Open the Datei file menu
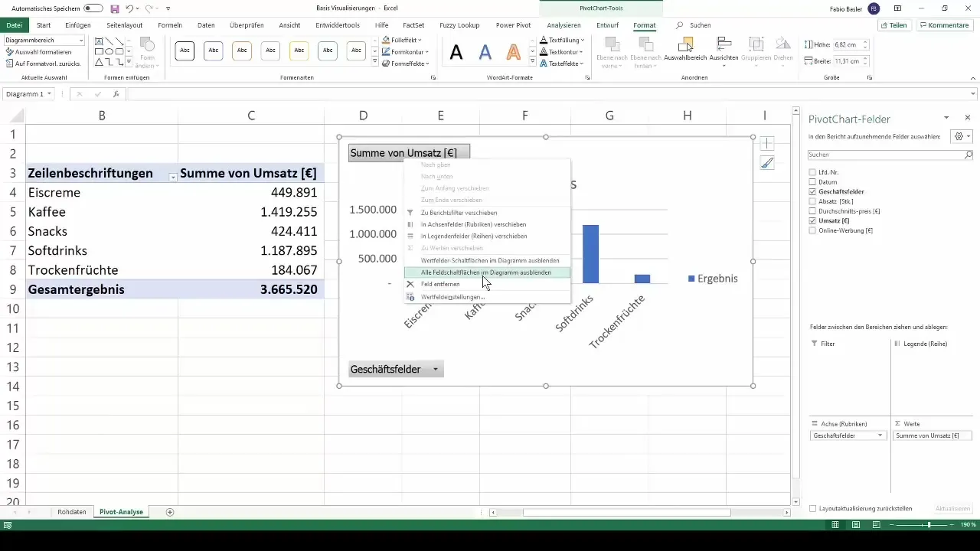This screenshot has width=980, height=551. tap(14, 25)
